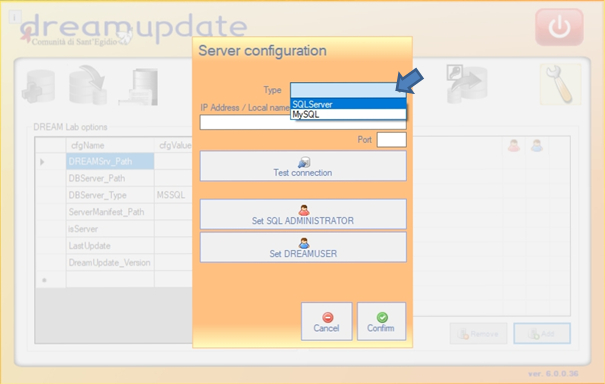Click the Set DREAMUSER button
Viewport: 605px width, 384px height.
pyautogui.click(x=303, y=247)
